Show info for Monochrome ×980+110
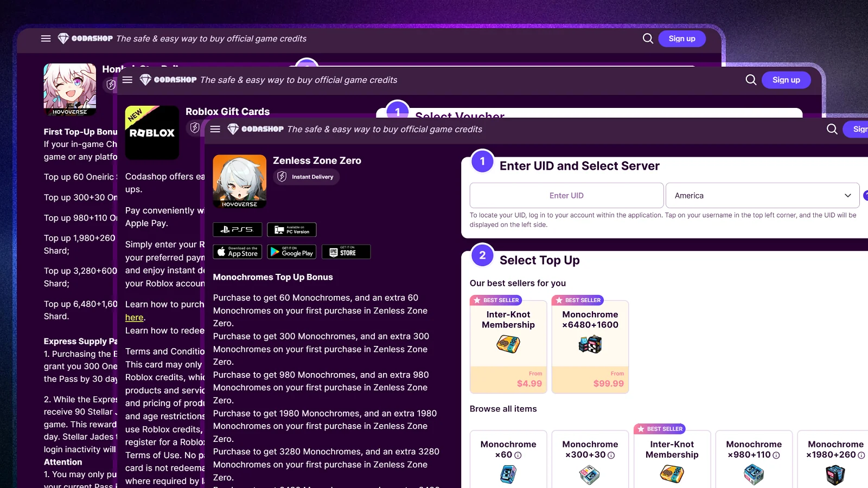 [x=776, y=455]
